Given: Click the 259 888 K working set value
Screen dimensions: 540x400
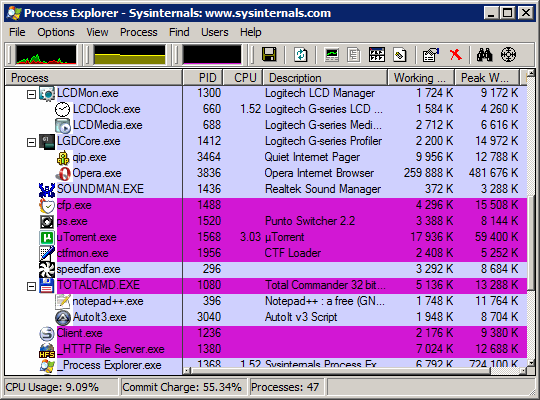Looking at the screenshot, I should click(428, 173).
